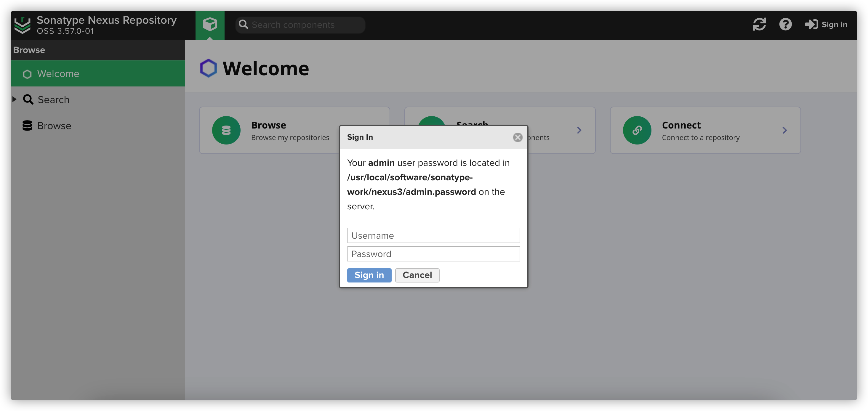
Task: Click the magnifier icon in search bar
Action: pyautogui.click(x=243, y=25)
